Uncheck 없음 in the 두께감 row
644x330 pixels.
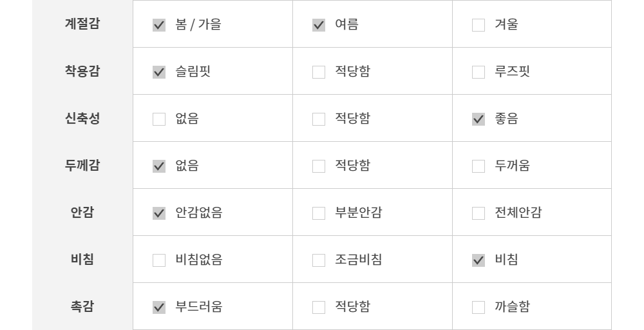pyautogui.click(x=159, y=167)
